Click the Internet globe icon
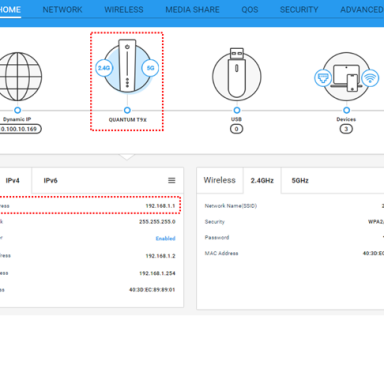 click(x=18, y=77)
